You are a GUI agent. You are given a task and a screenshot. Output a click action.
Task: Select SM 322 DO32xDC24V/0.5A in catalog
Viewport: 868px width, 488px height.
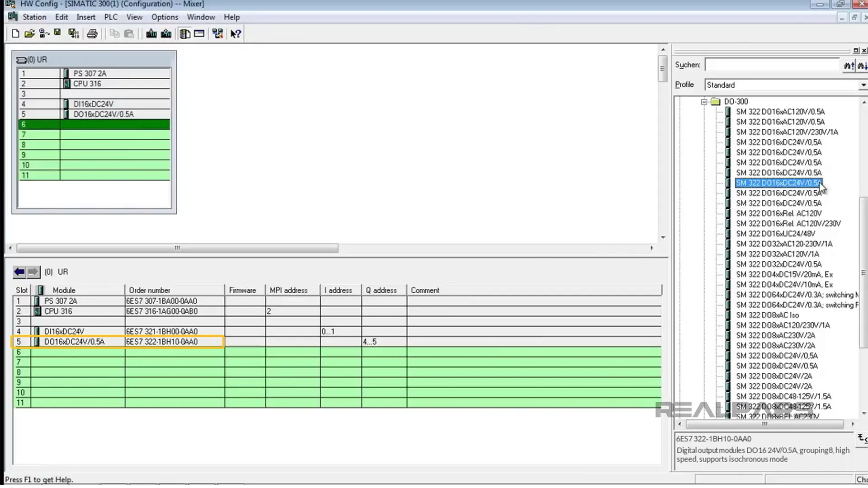click(778, 264)
